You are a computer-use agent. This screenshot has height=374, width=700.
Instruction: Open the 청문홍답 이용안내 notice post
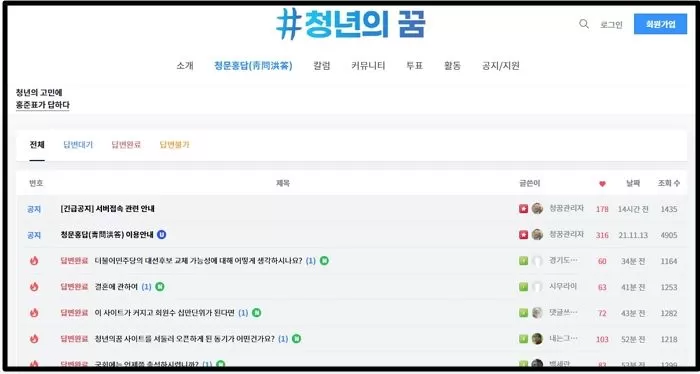107,235
